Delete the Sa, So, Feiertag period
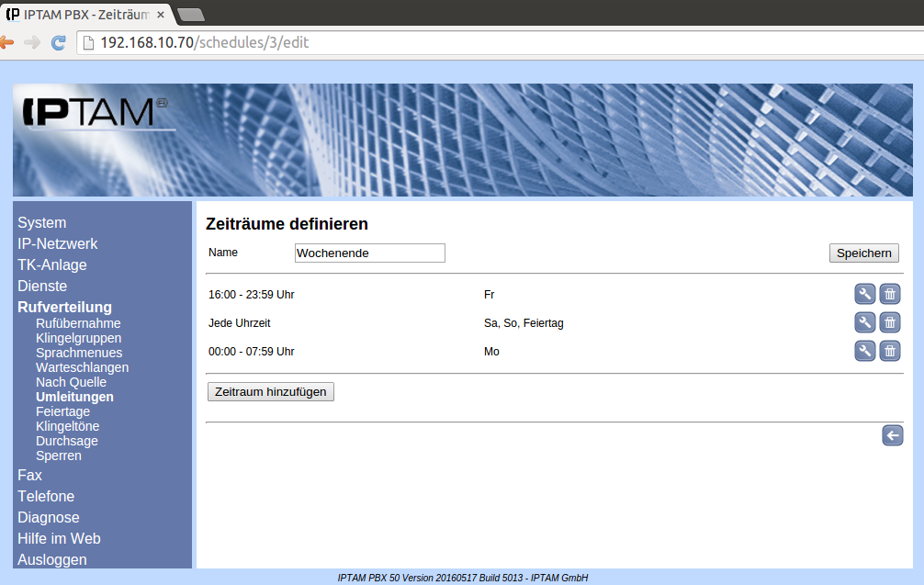The image size is (924, 585). (x=889, y=322)
